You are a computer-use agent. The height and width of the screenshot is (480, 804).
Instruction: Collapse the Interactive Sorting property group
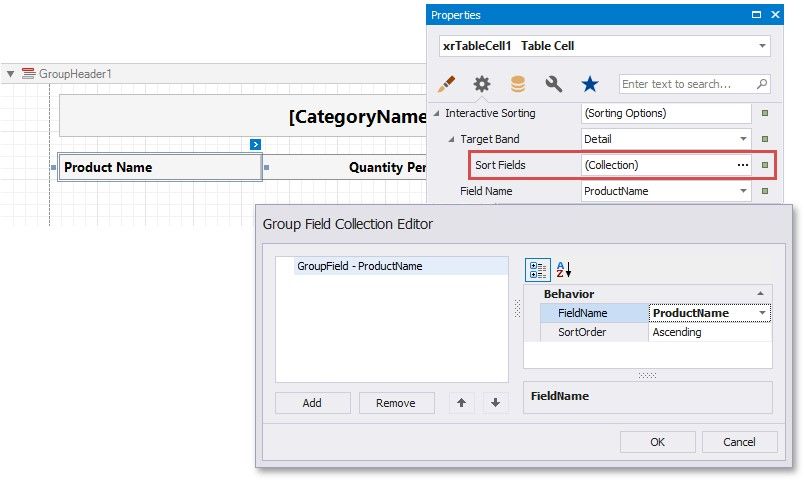click(x=436, y=113)
